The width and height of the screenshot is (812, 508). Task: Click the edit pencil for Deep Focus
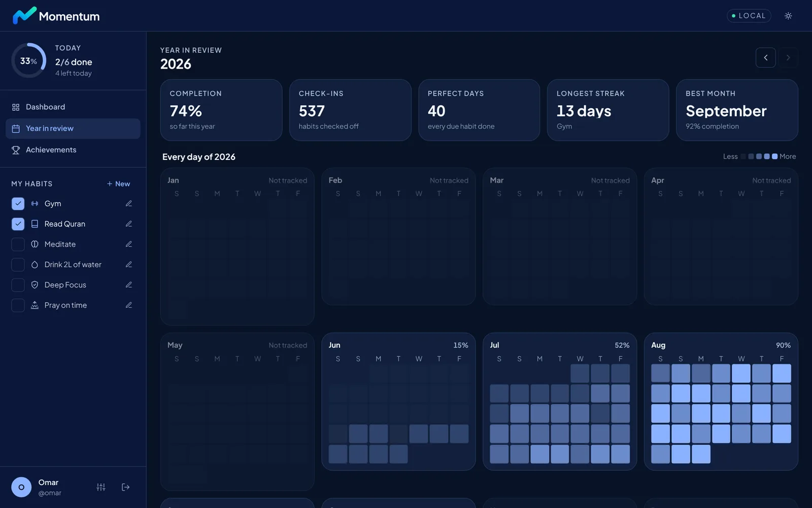click(x=129, y=285)
